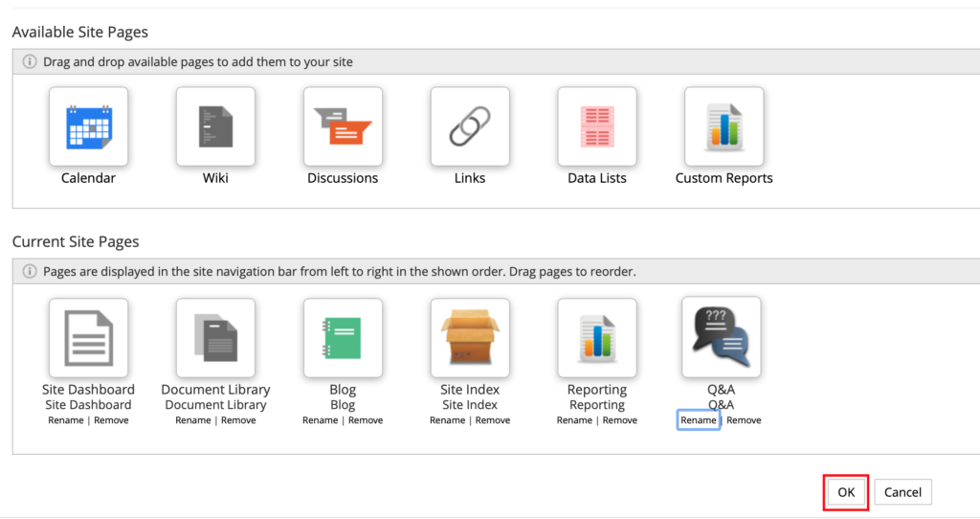Select the Wiki page icon
The image size is (980, 519).
tap(215, 126)
